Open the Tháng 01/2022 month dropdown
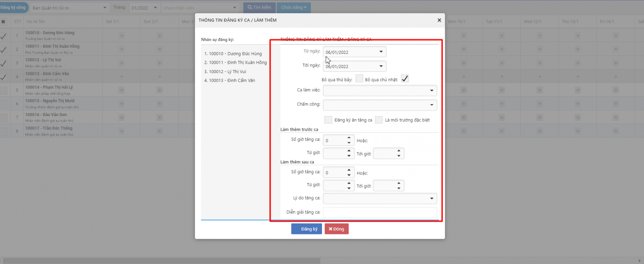The image size is (644, 264). tap(145, 8)
